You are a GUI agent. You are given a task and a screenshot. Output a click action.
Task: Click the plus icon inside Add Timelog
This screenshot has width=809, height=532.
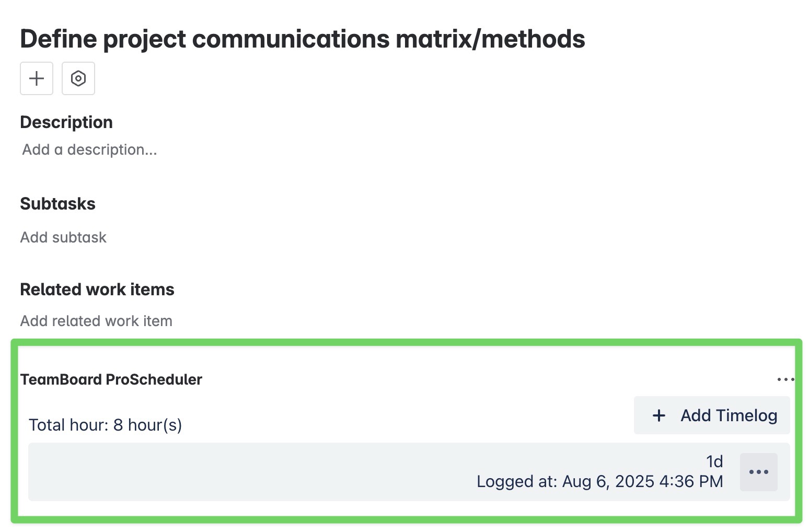pyautogui.click(x=659, y=415)
